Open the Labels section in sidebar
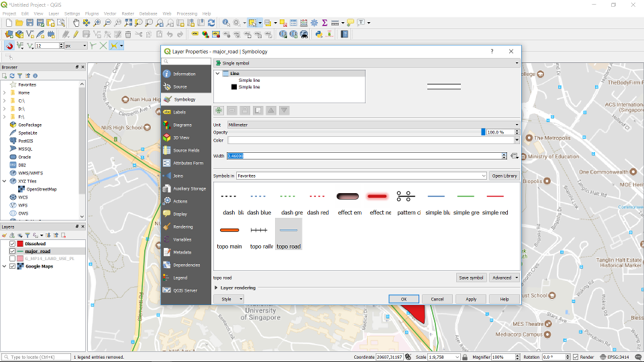 179,112
